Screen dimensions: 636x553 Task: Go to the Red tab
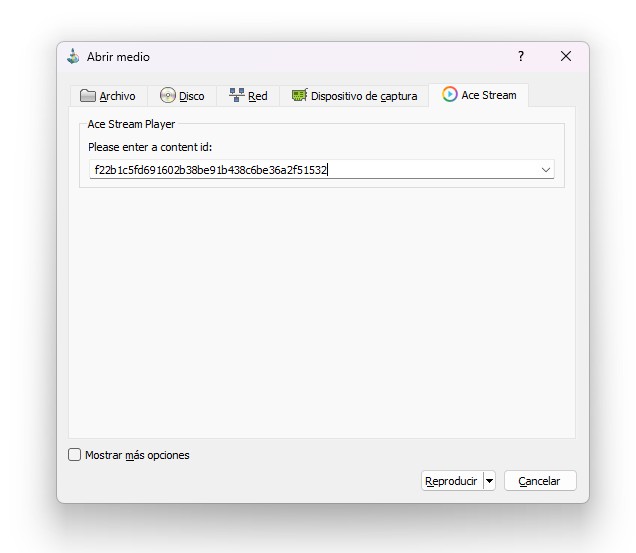click(x=258, y=96)
